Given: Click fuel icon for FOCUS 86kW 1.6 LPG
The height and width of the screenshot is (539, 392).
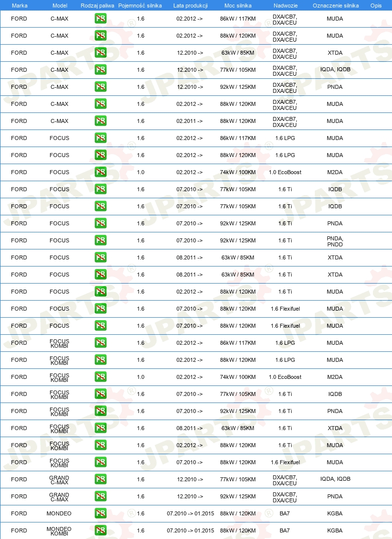Looking at the screenshot, I should pos(101,138).
